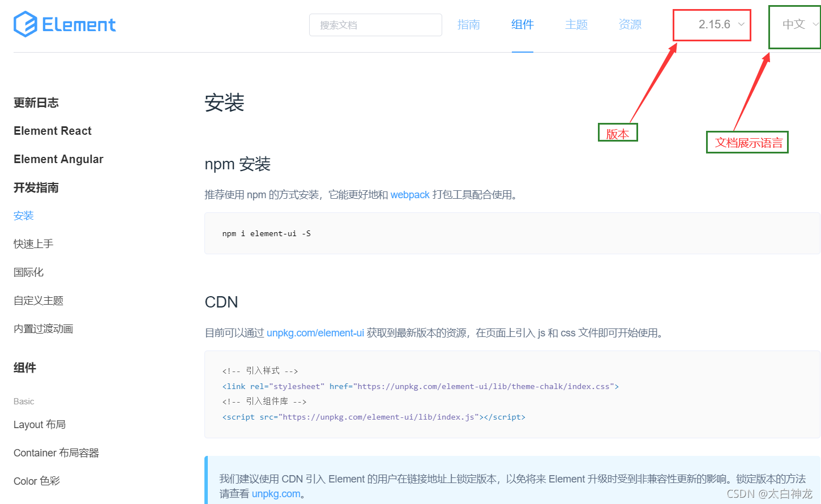This screenshot has height=504, width=821.
Task: Open the 中文 language dropdown
Action: [799, 24]
